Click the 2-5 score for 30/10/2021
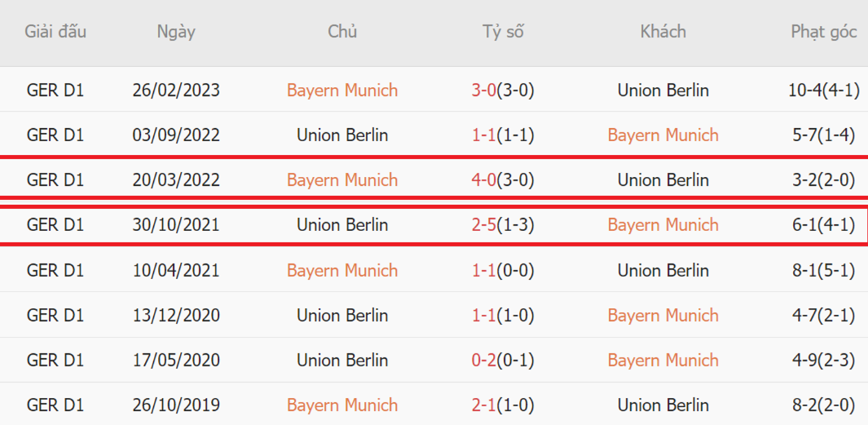868x425 pixels. point(484,225)
